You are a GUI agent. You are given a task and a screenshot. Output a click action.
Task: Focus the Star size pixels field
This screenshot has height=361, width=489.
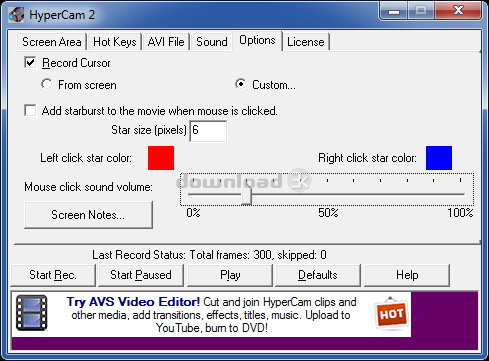click(x=208, y=131)
